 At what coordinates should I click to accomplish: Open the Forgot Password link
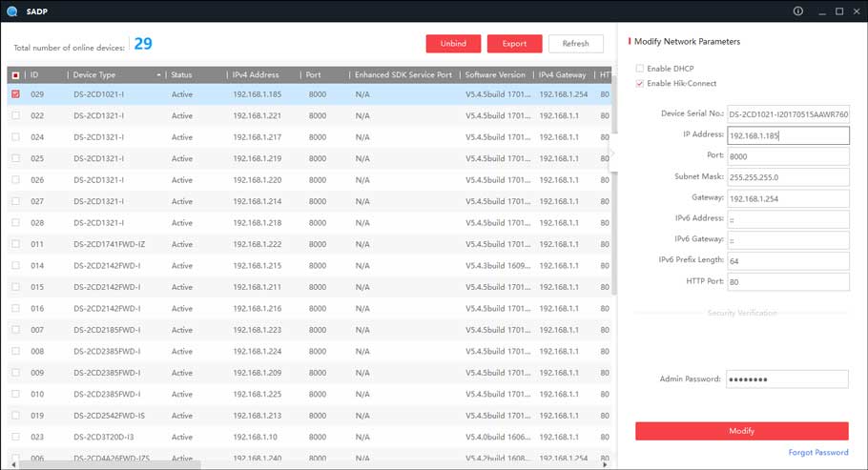click(817, 452)
